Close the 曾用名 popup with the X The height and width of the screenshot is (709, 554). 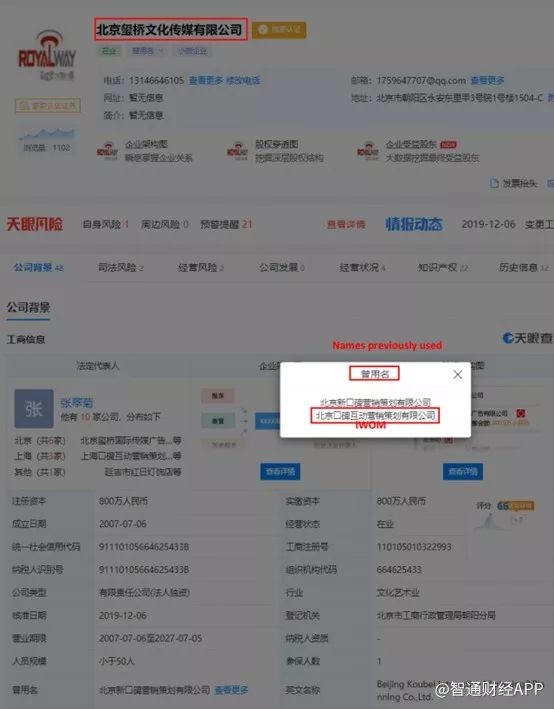coord(458,374)
